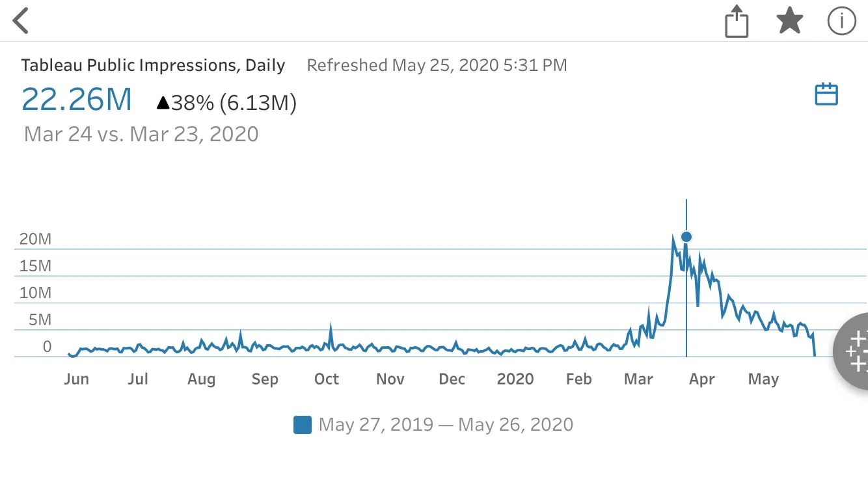Image resolution: width=868 pixels, height=488 pixels.
Task: Tap the Mar 24 vs. Mar 23 comparison
Action: [x=141, y=134]
